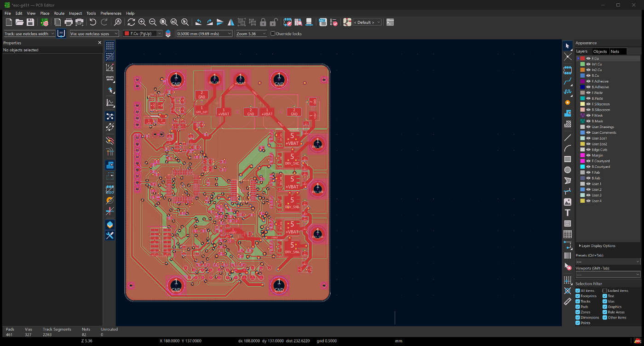Open the File menu
The height and width of the screenshot is (346, 644).
pos(8,13)
